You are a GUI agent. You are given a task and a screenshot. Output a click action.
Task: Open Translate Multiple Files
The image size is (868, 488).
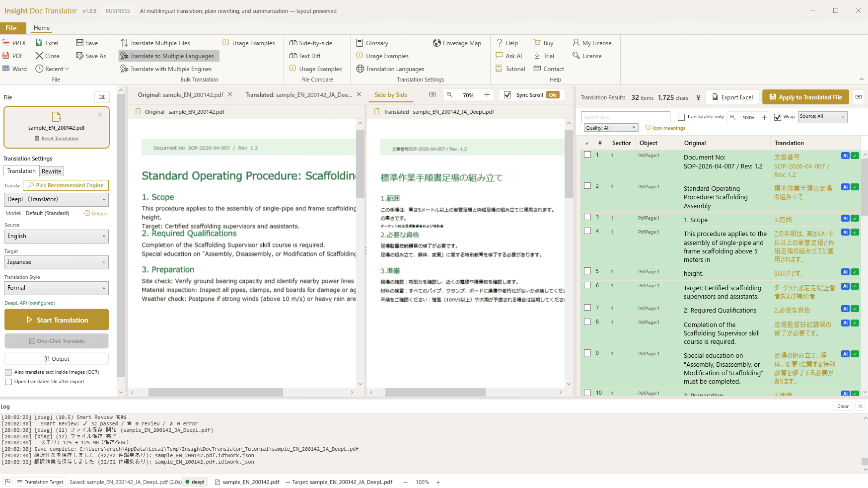click(155, 43)
